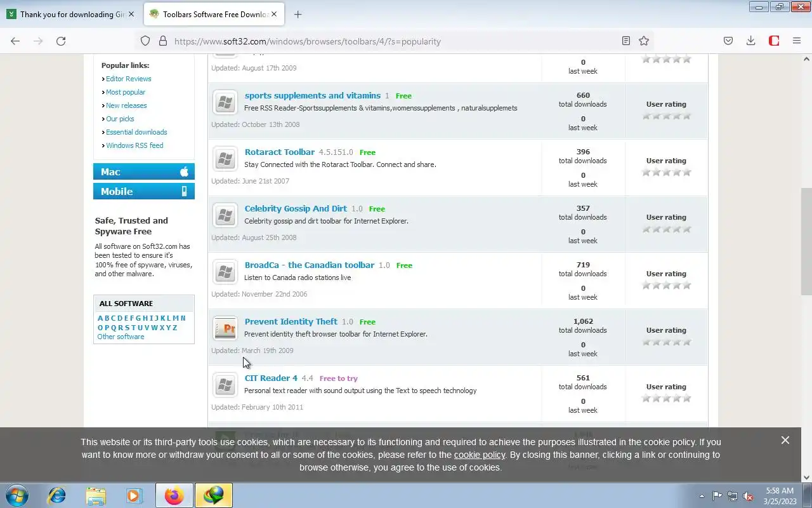Dismiss the cookie banner with X

coord(785,440)
